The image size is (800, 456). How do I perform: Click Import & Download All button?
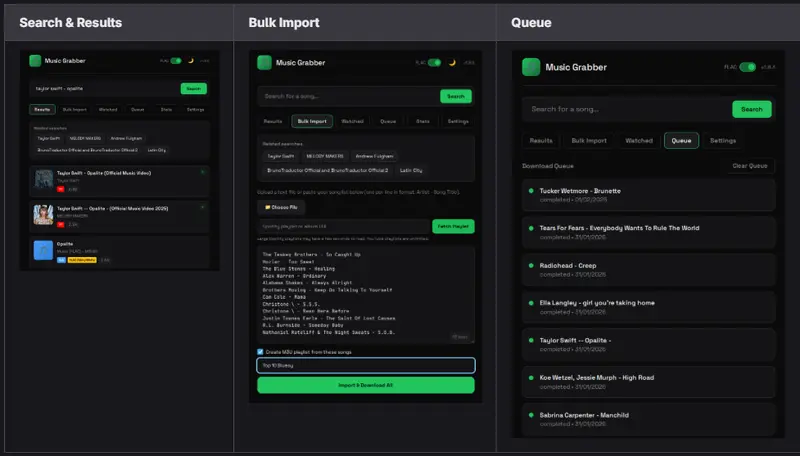366,385
